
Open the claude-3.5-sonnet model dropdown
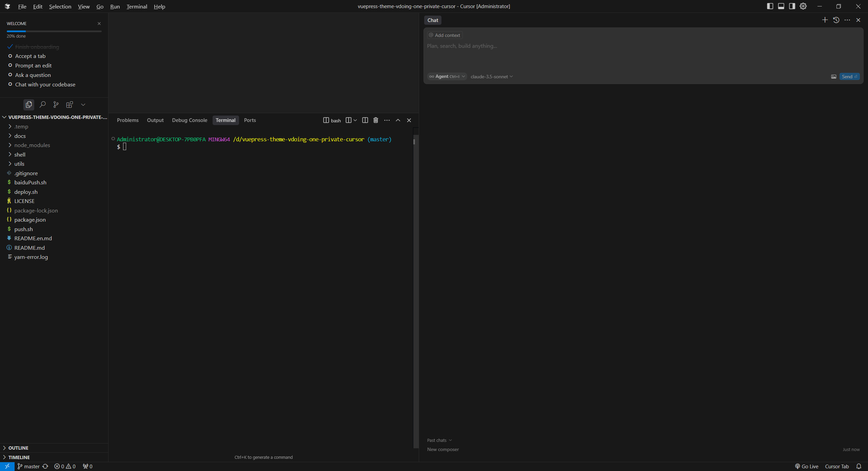click(x=492, y=77)
